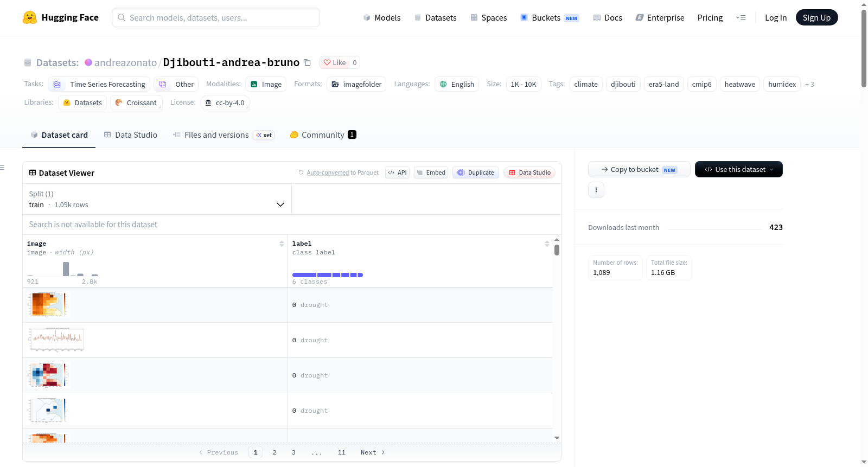Open the Files and versions tab
The image size is (868, 467).
coord(224,135)
